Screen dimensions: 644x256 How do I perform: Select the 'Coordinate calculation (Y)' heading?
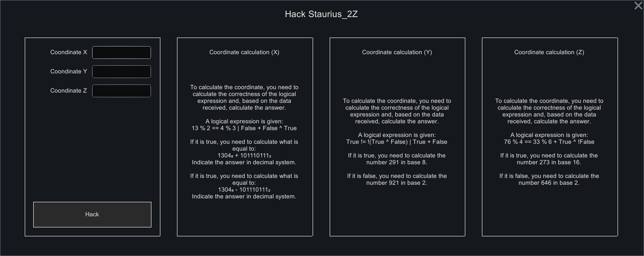(397, 52)
